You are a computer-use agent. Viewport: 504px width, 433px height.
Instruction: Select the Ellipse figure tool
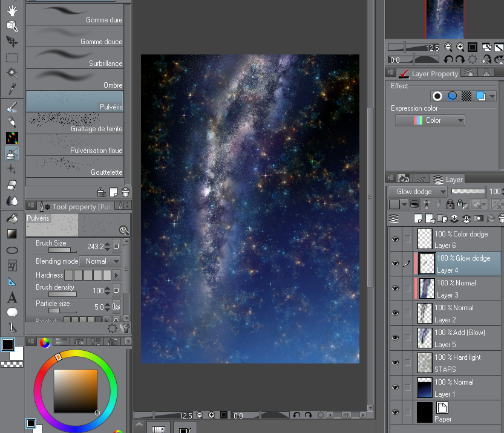[x=12, y=250]
